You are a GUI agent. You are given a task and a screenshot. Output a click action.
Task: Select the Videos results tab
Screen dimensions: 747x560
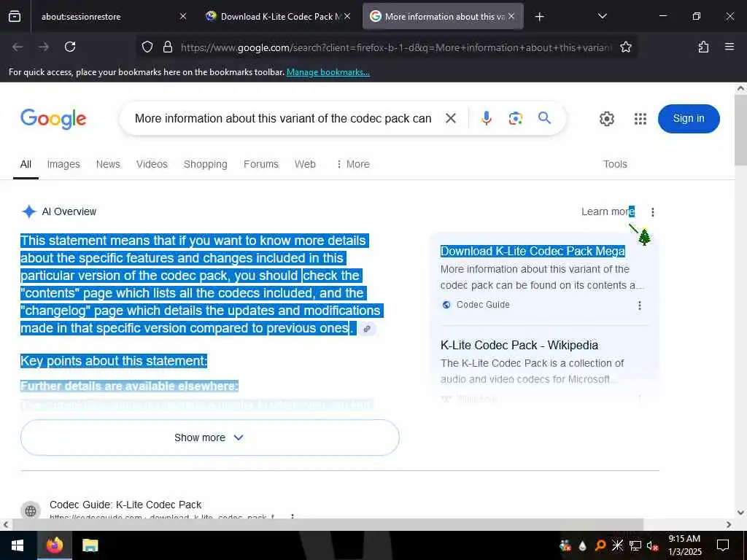[152, 164]
